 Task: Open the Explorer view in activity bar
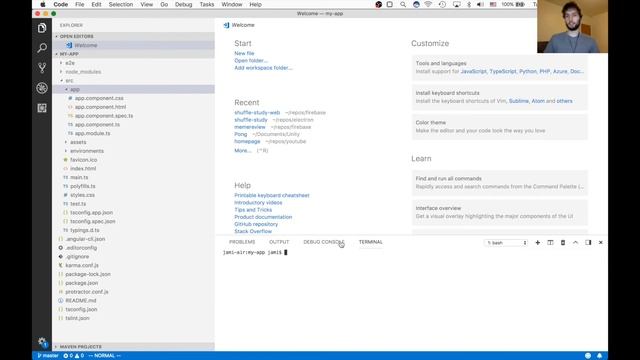point(42,28)
